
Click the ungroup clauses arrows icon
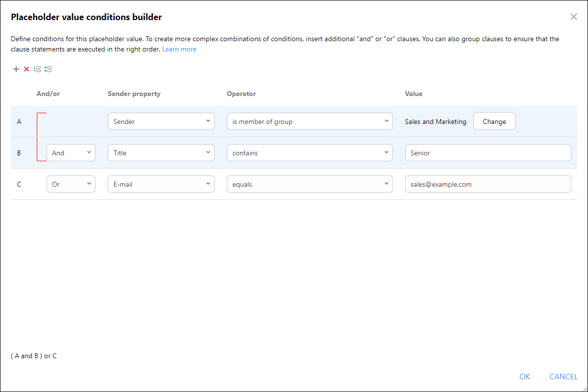(48, 69)
